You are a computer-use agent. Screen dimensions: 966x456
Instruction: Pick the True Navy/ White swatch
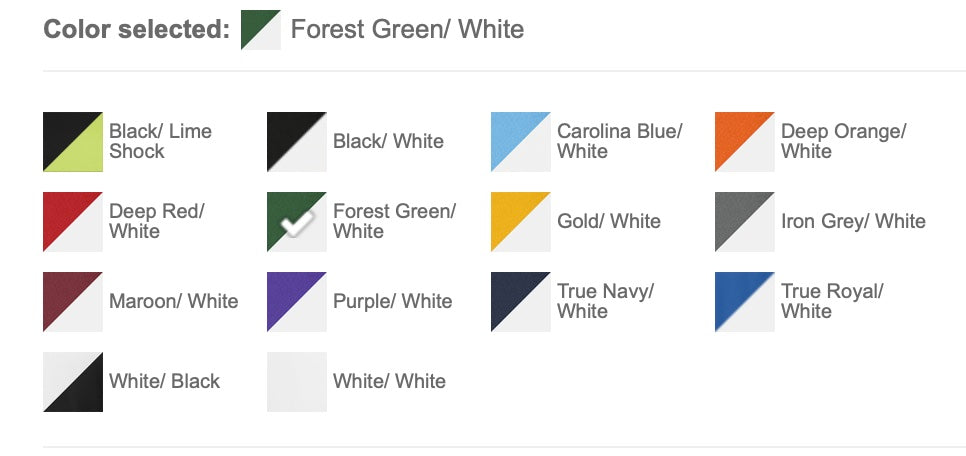[521, 301]
